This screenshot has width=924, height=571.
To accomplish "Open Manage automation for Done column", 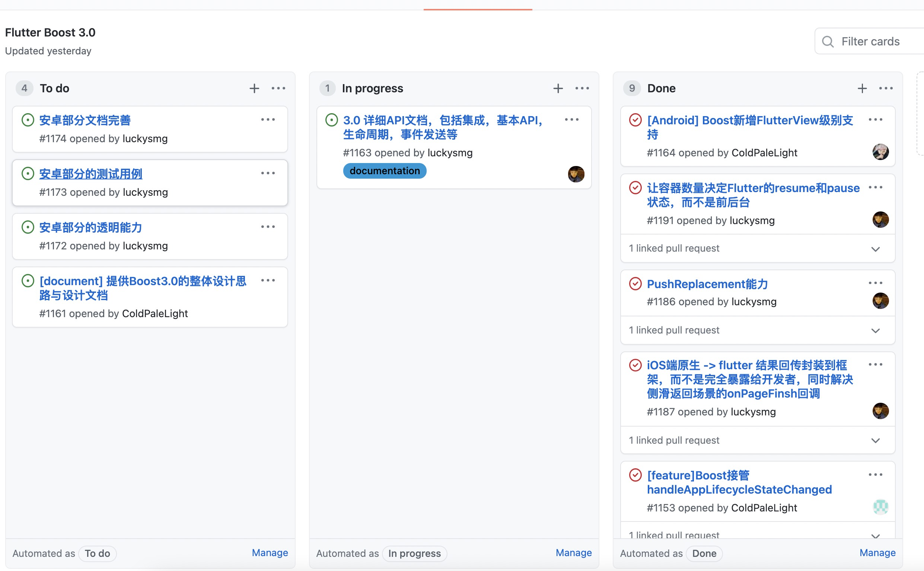I will pyautogui.click(x=877, y=553).
